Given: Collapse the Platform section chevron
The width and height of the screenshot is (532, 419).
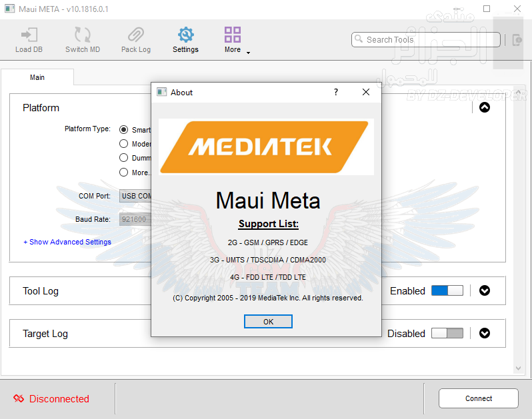Looking at the screenshot, I should pyautogui.click(x=485, y=107).
